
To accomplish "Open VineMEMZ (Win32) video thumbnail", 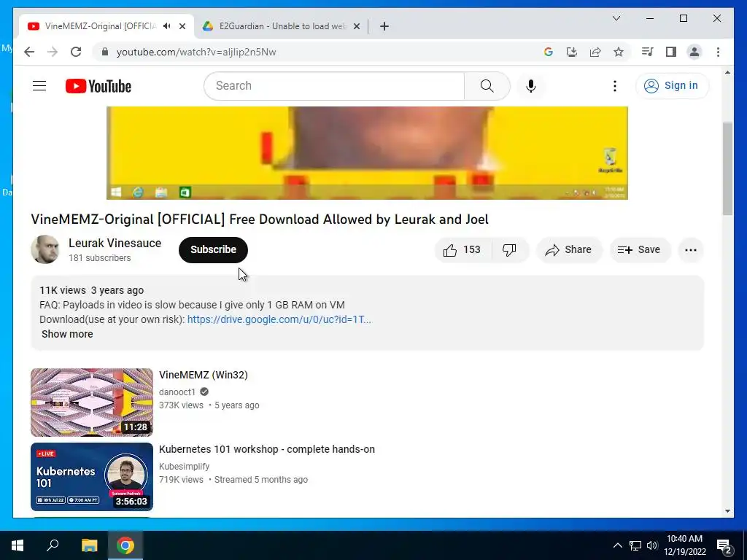I will [92, 402].
